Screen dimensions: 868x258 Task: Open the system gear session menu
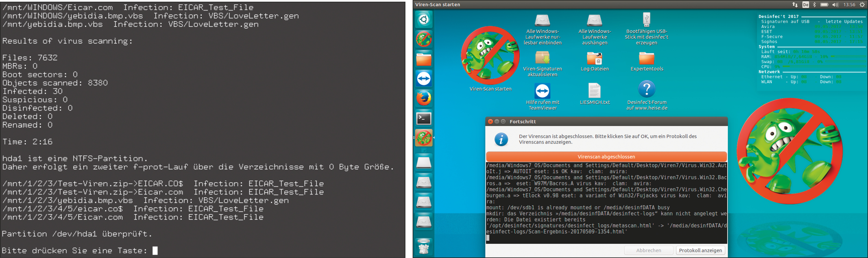click(862, 5)
